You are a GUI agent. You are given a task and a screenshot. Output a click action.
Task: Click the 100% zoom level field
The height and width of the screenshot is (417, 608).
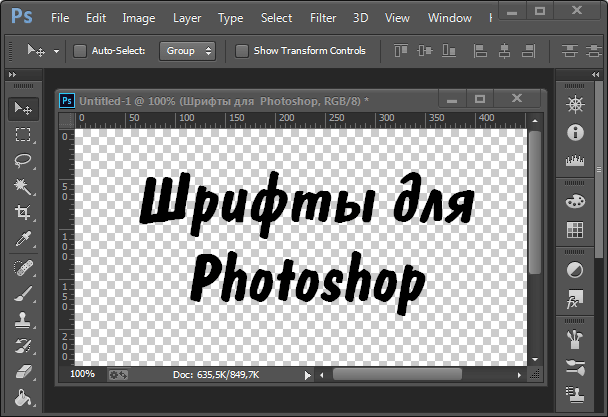click(83, 374)
